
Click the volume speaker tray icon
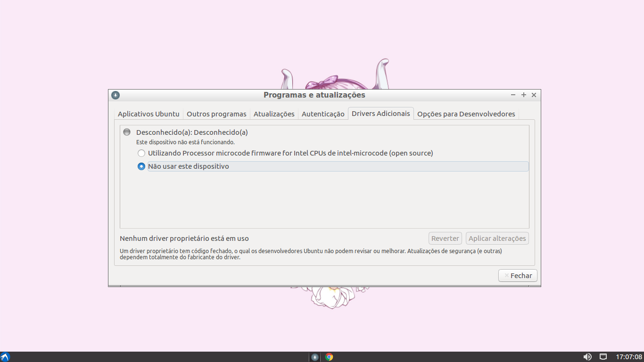[x=587, y=357]
